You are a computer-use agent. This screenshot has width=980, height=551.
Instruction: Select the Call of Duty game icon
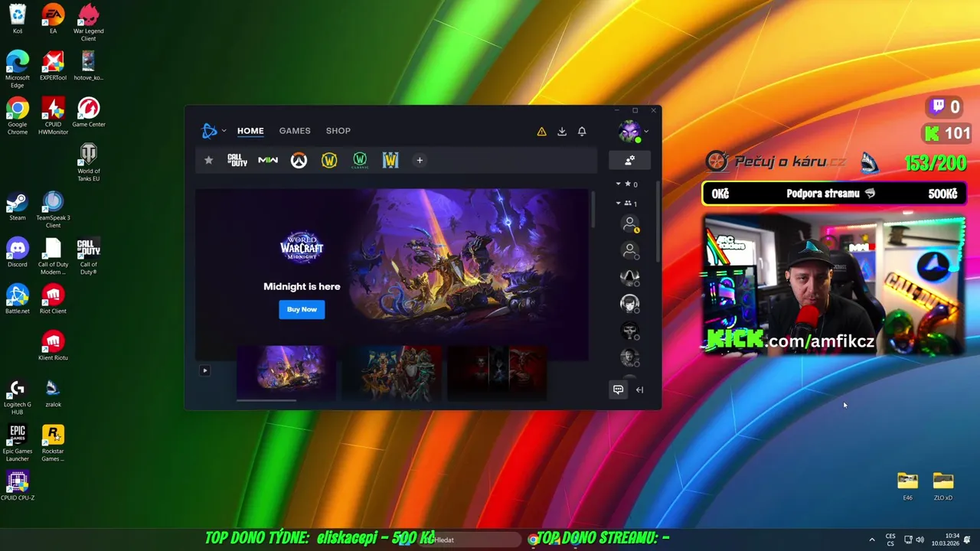pyautogui.click(x=237, y=160)
